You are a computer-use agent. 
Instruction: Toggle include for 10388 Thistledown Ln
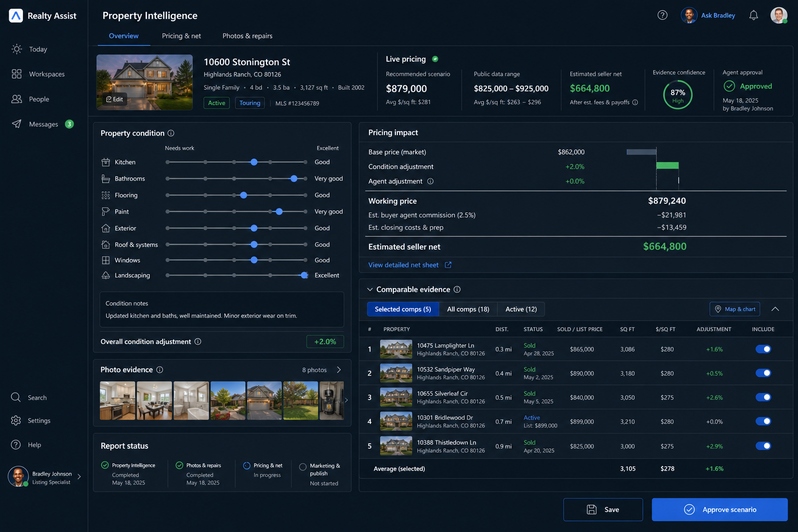pyautogui.click(x=763, y=446)
